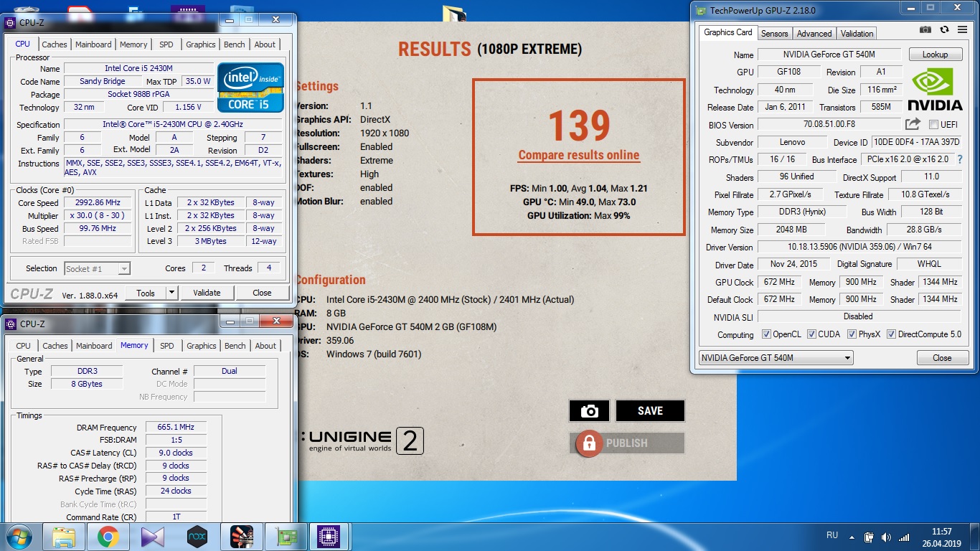Open the Compare results online link
This screenshot has width=980, height=551.
pyautogui.click(x=579, y=155)
